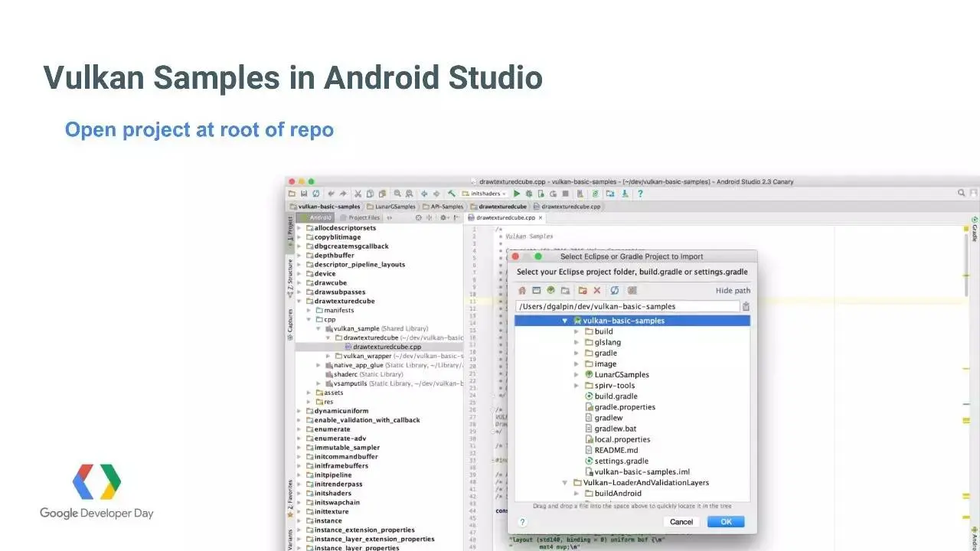Close the drawtexturedcube.cpp editor tab

click(541, 218)
